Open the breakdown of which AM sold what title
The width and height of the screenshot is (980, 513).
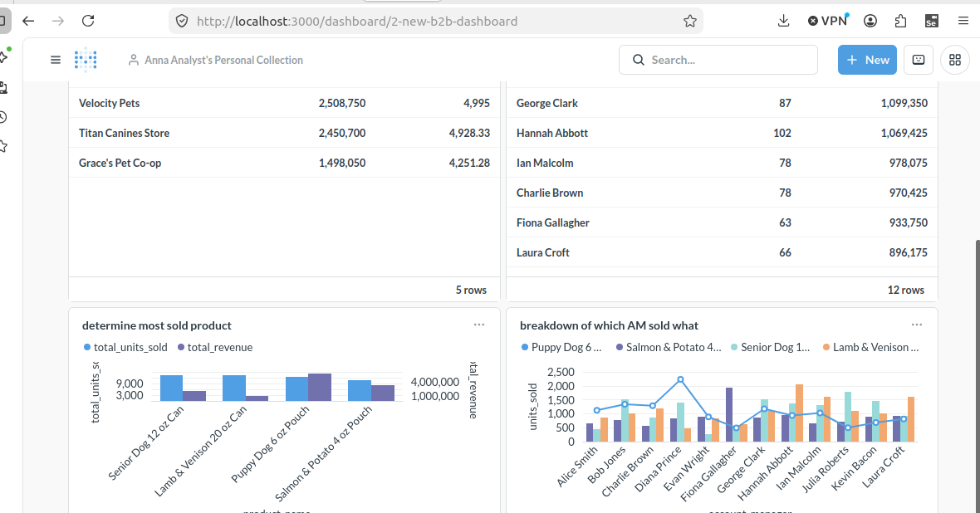point(609,325)
